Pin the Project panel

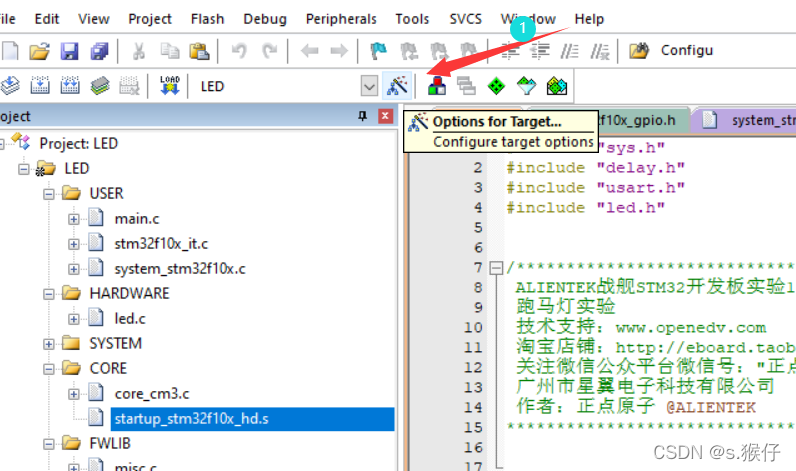362,116
